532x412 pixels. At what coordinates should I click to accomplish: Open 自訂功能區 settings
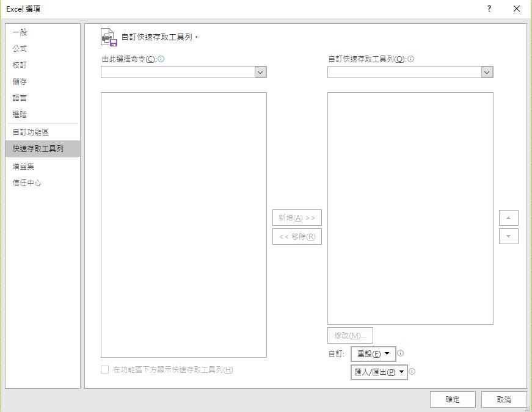click(x=42, y=132)
